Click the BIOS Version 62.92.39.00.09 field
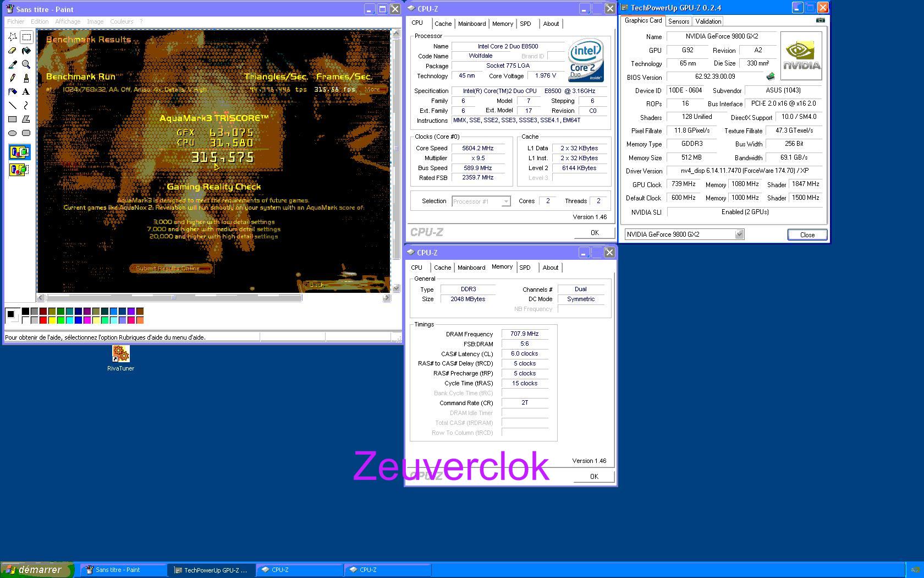 (715, 77)
